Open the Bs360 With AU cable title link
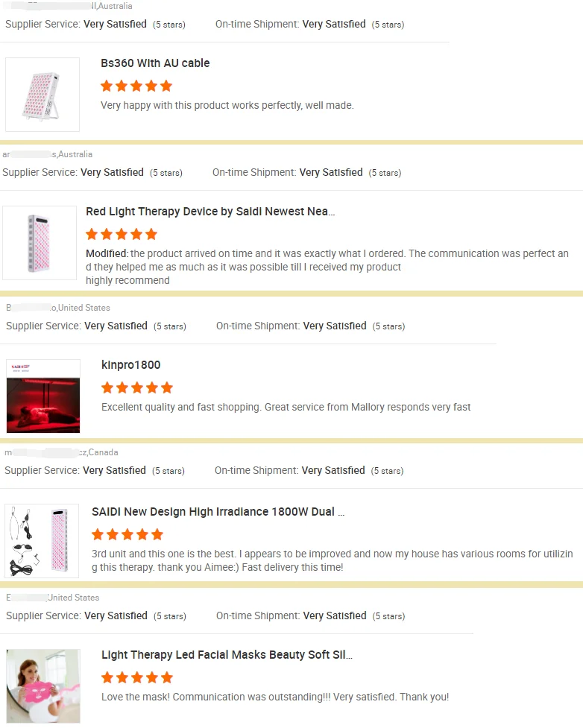Viewport: 583px width, 728px height. 155,63
